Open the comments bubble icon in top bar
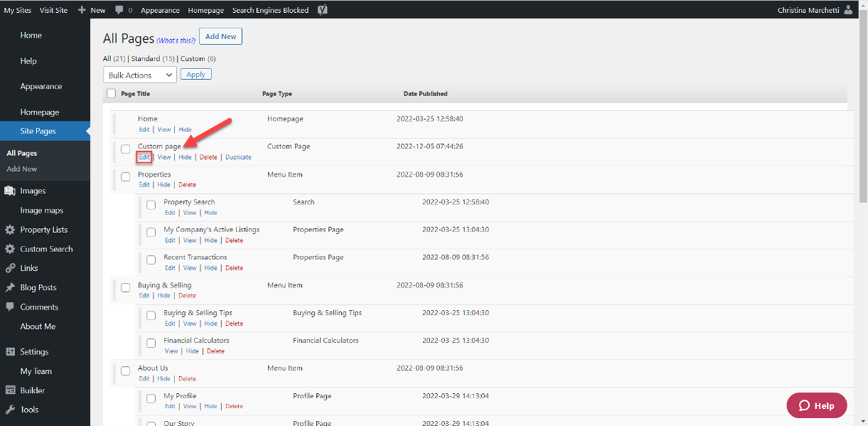This screenshot has width=868, height=426. click(119, 10)
